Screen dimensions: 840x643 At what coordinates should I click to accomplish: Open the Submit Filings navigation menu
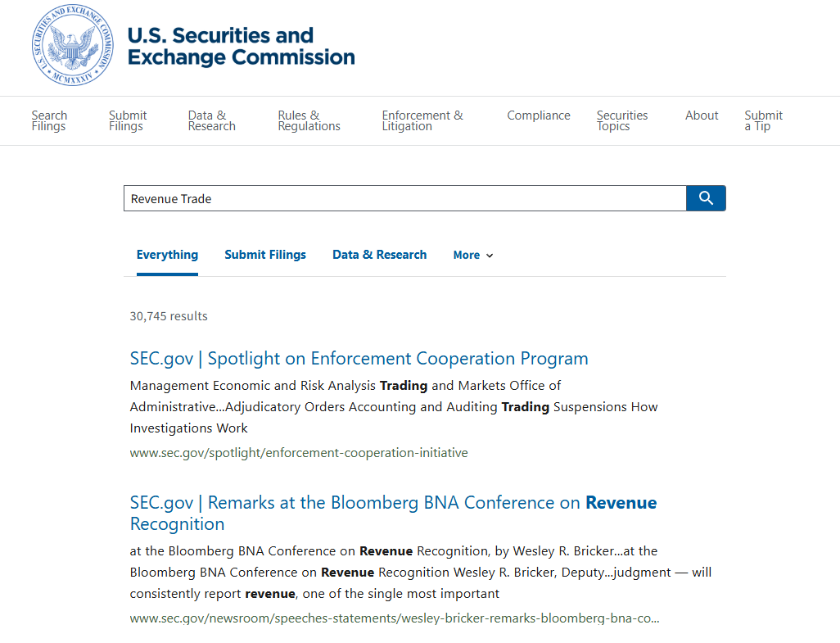128,120
